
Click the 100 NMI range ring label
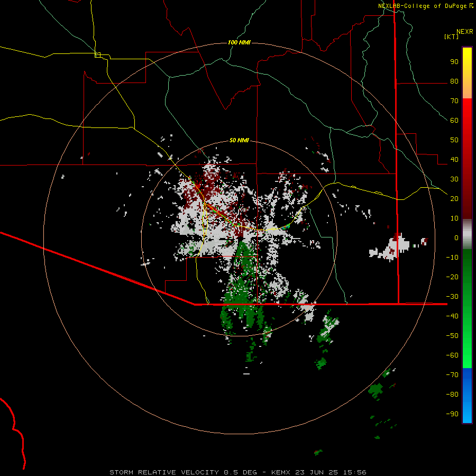click(x=239, y=42)
